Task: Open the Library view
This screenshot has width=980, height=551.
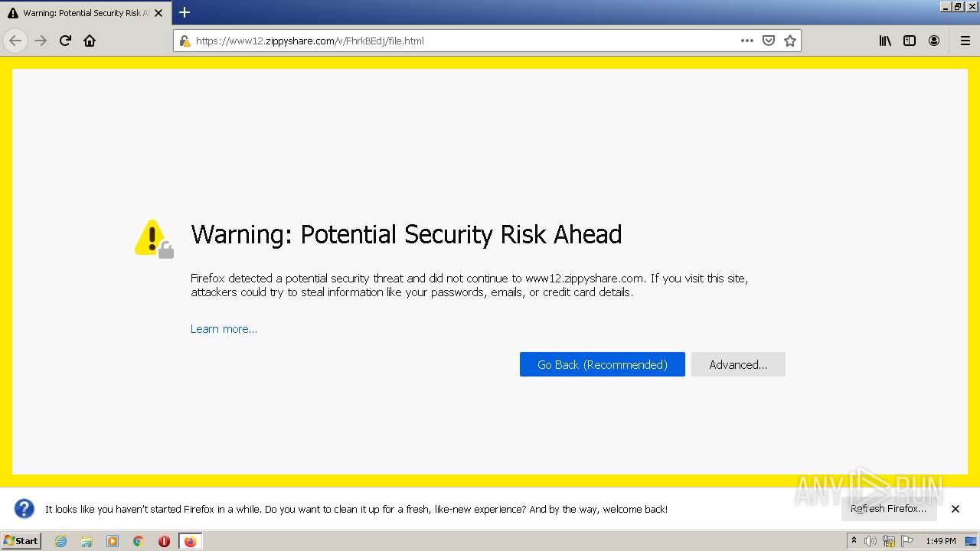Action: click(885, 41)
